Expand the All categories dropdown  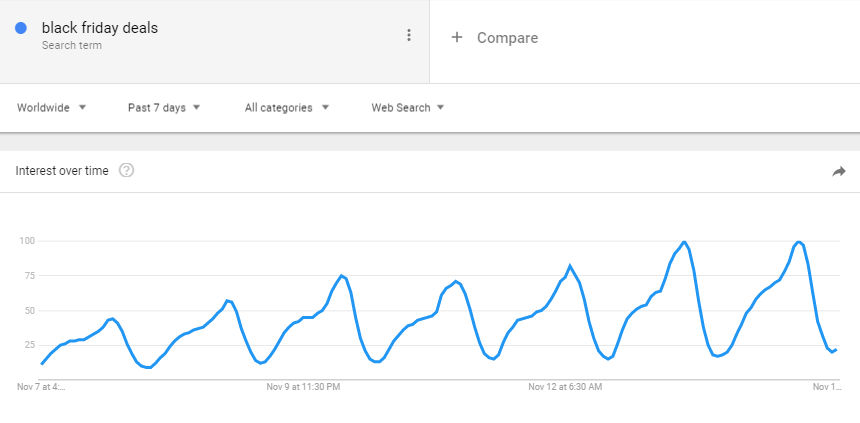click(287, 108)
